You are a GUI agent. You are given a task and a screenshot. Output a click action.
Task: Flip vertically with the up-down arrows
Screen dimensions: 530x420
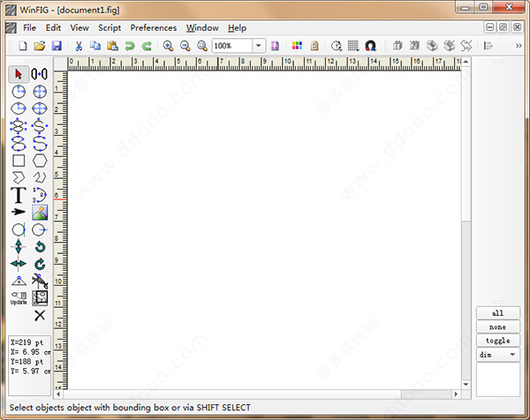pos(19,246)
